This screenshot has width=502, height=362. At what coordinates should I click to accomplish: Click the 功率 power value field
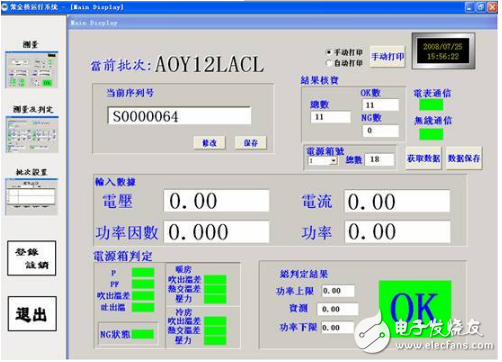tap(397, 231)
